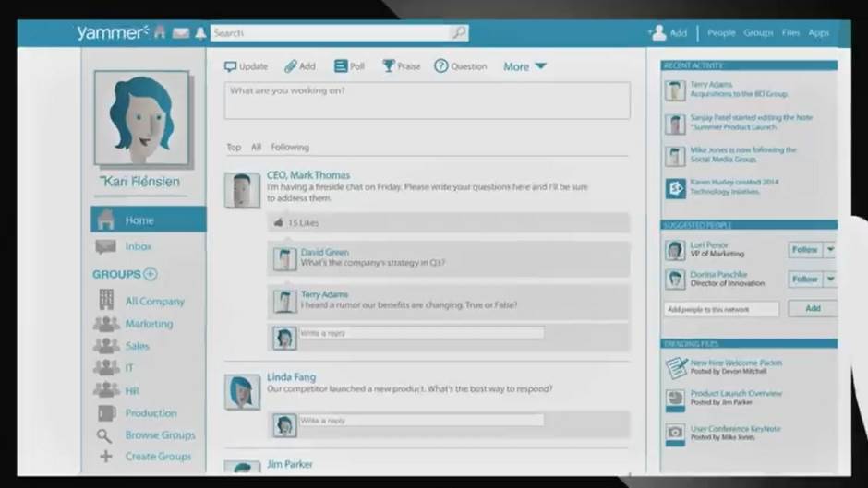Expand the More dropdown menu
This screenshot has width=868, height=488.
click(524, 66)
